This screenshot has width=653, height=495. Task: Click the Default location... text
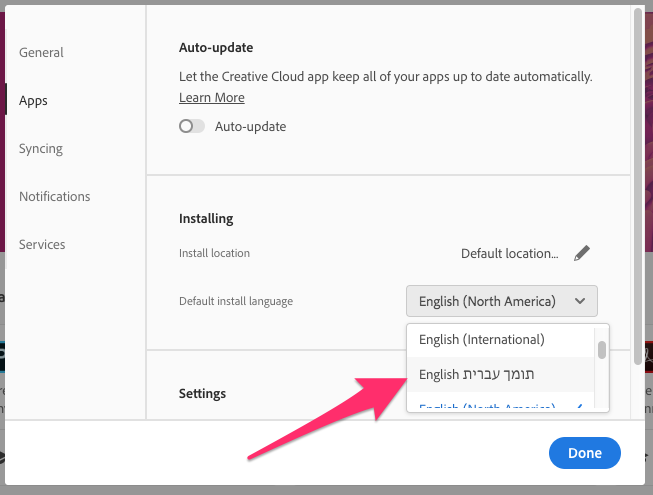tap(509, 253)
